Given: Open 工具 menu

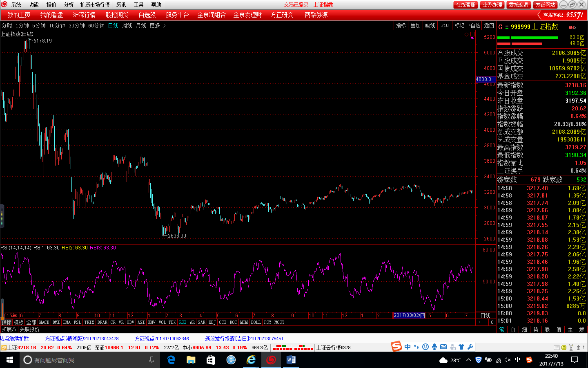Looking at the screenshot, I should (138, 4).
